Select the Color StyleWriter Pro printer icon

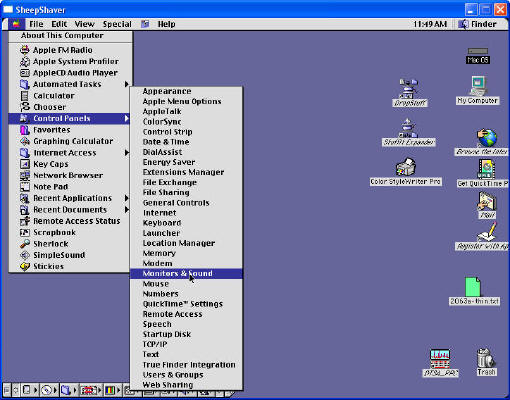(x=406, y=172)
